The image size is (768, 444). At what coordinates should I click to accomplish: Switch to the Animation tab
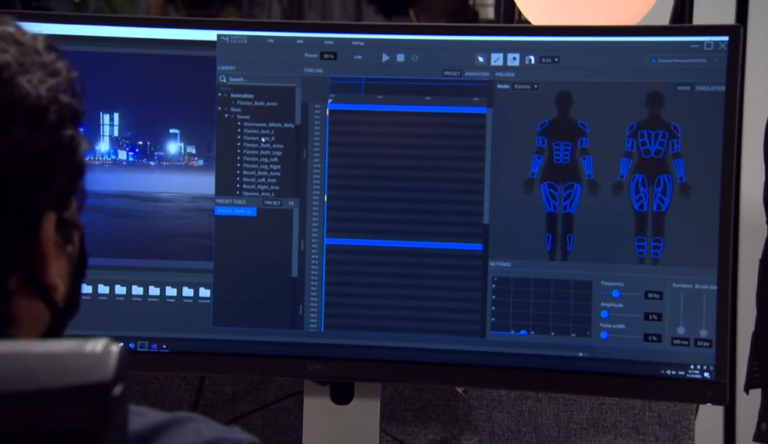coord(477,74)
